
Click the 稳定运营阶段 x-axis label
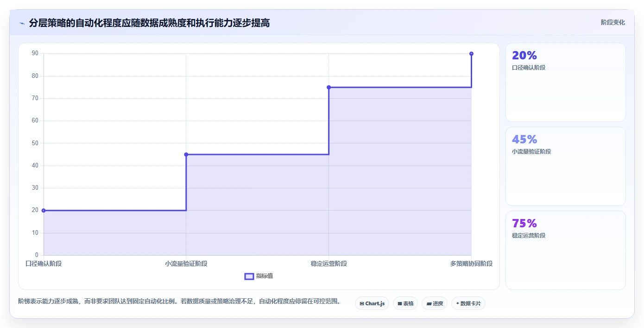329,264
